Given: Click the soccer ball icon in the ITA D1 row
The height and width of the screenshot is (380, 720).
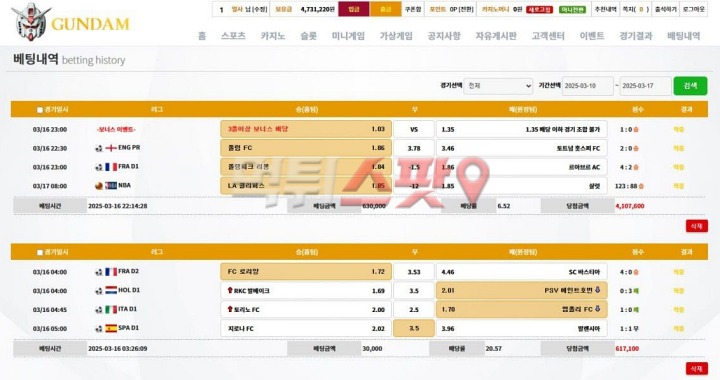Looking at the screenshot, I should click(99, 310).
